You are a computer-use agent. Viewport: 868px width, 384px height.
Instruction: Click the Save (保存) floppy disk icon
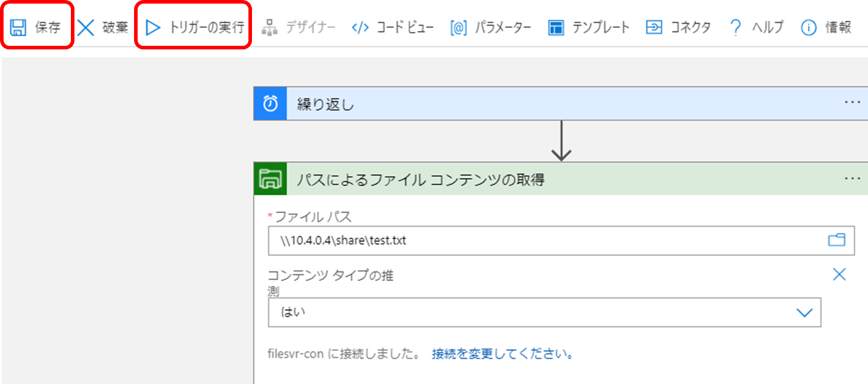(18, 27)
